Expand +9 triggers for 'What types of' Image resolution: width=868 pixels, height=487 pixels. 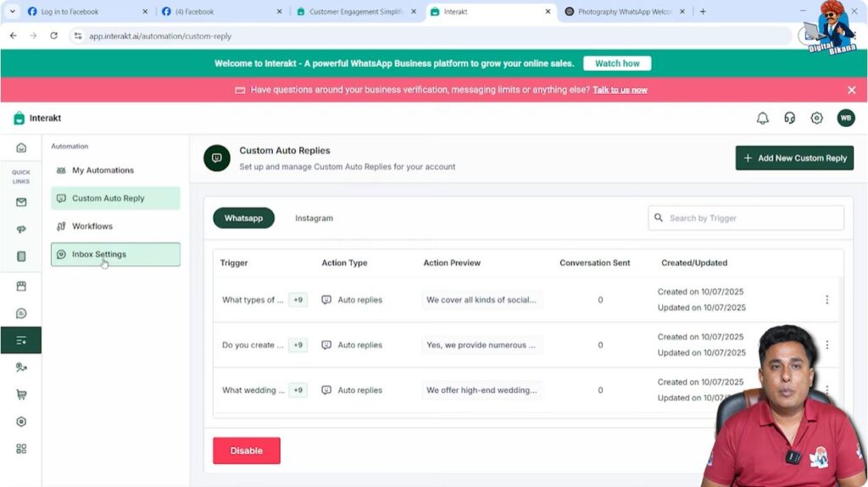298,300
